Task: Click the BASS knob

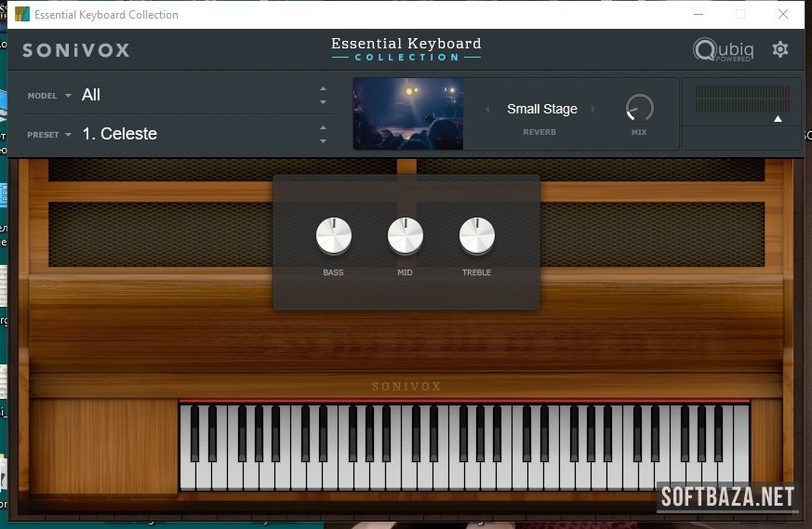Action: coord(333,236)
